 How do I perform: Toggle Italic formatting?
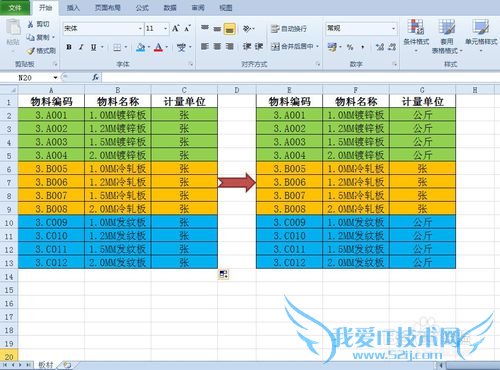point(81,47)
